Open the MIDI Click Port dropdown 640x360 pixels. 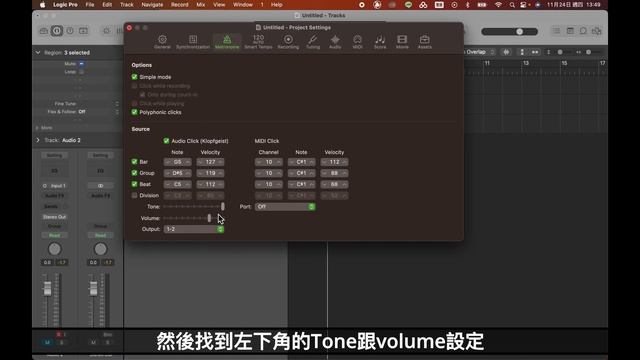[x=285, y=207]
